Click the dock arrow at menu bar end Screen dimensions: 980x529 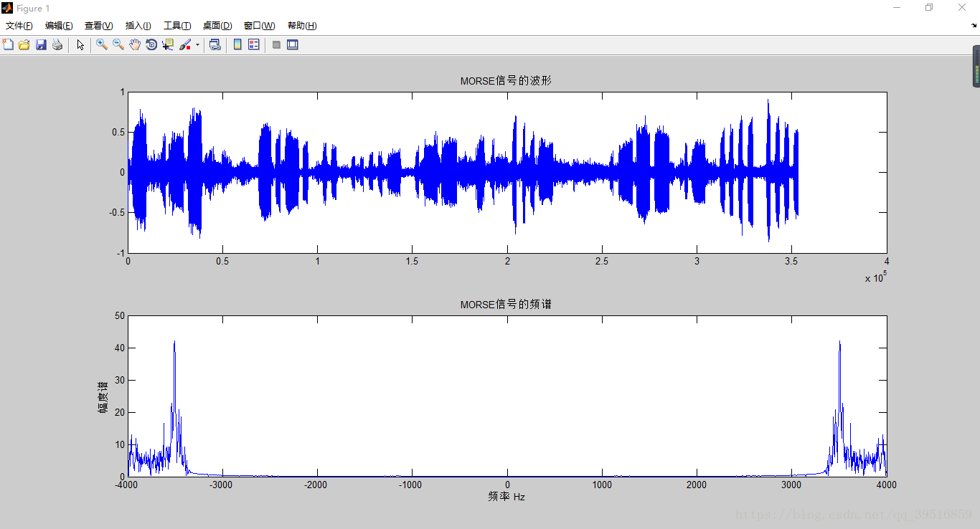tap(974, 25)
